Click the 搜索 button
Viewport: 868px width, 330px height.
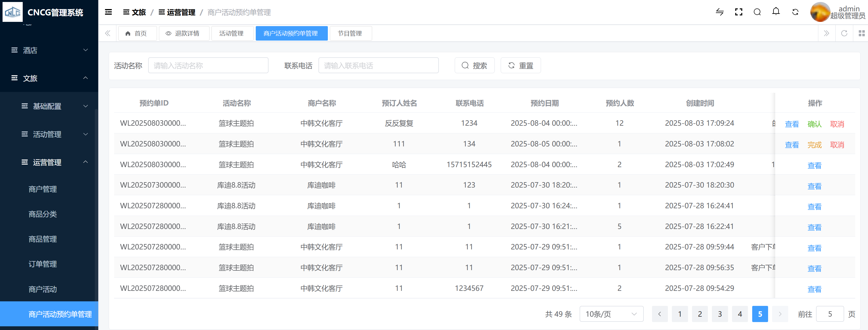point(474,65)
